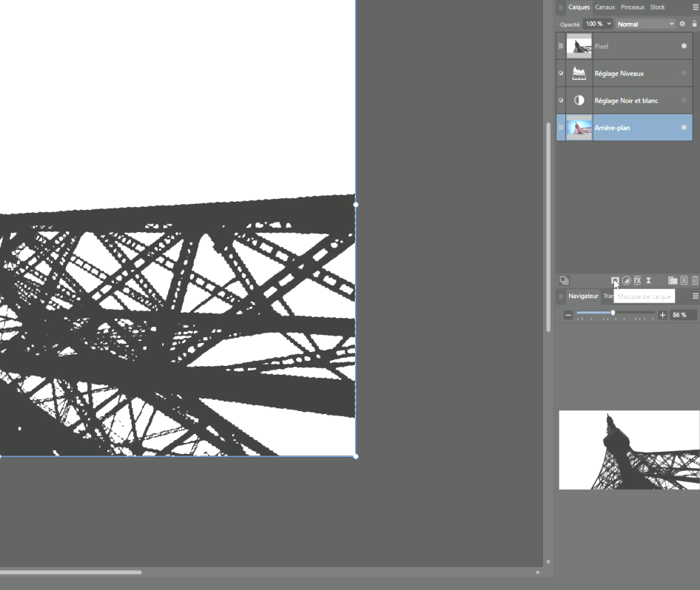
Task: Switch to the Canaux tab
Action: tap(605, 7)
